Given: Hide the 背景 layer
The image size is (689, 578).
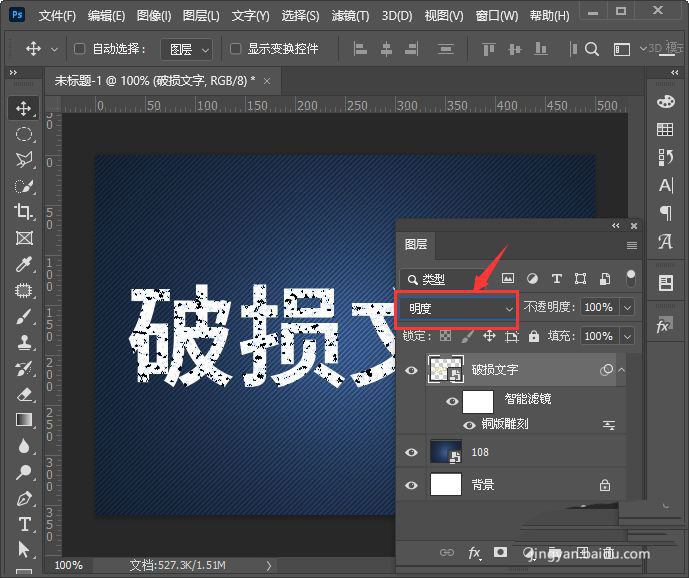Looking at the screenshot, I should 411,485.
